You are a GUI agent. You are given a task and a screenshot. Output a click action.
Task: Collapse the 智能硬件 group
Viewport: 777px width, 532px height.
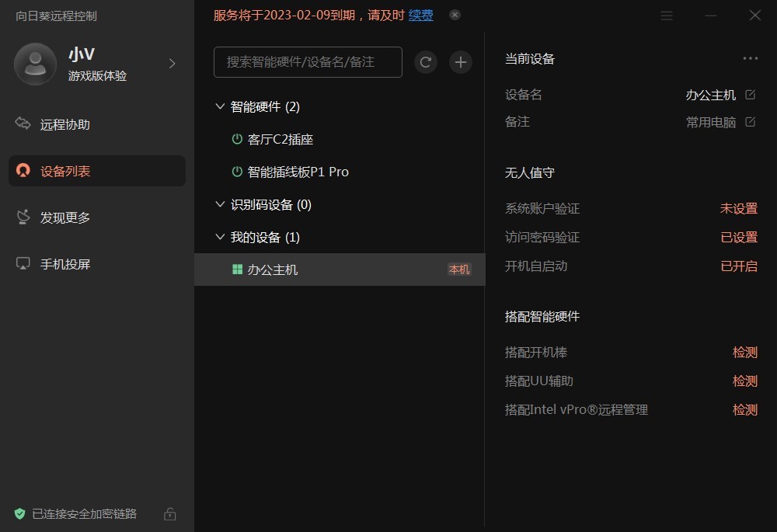coord(219,106)
